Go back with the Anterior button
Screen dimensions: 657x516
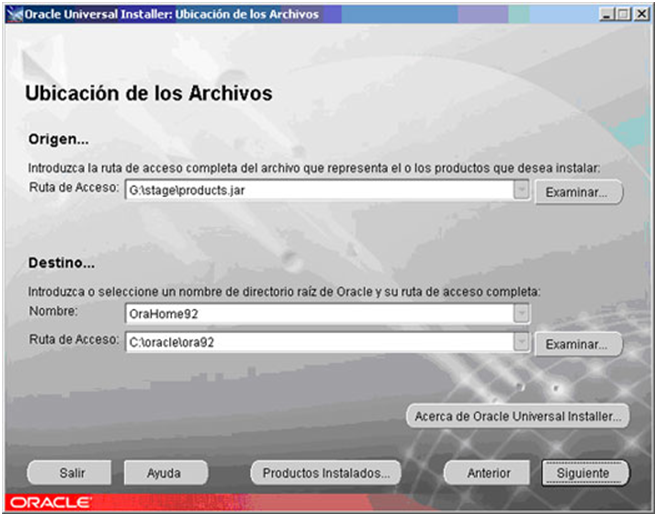(x=487, y=473)
